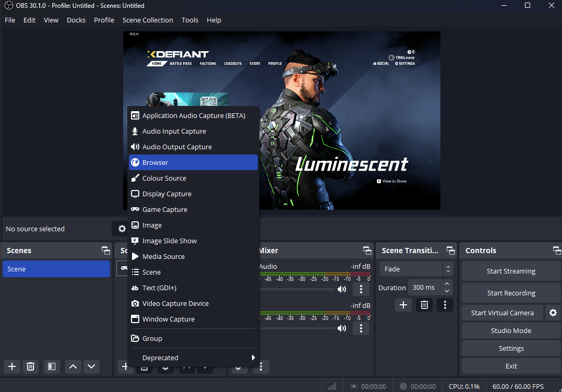Viewport: 562px width, 392px height.
Task: Move scene down
Action: [x=91, y=366]
